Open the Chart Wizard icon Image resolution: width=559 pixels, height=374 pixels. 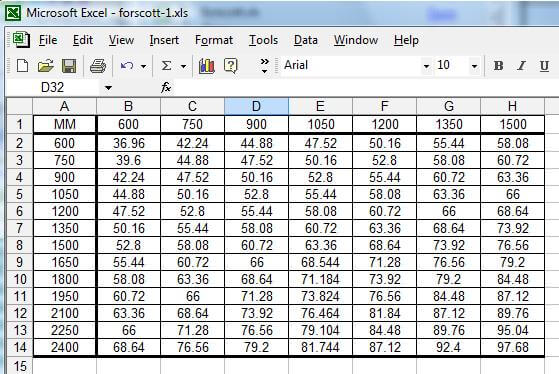pos(207,66)
